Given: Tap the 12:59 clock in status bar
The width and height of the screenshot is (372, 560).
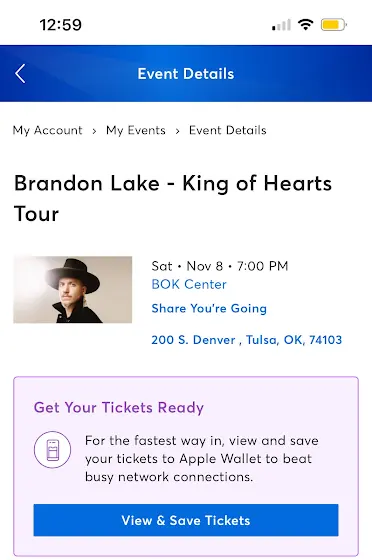Looking at the screenshot, I should coord(60,25).
